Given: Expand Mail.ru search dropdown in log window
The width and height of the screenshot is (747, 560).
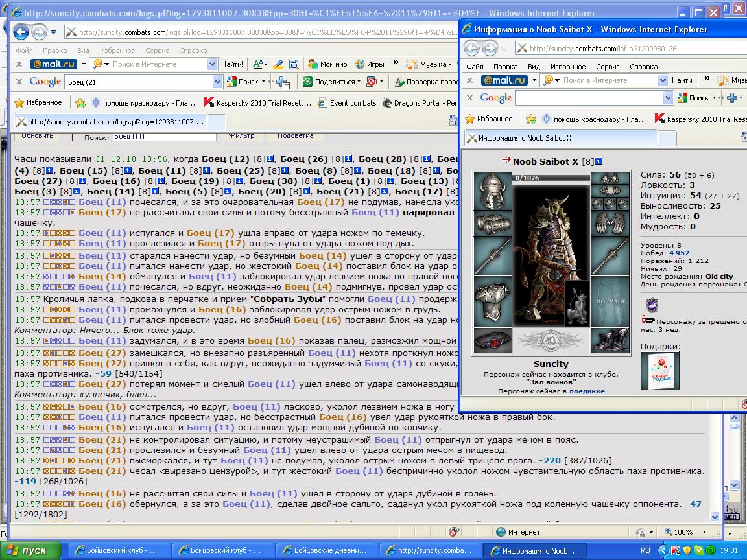Looking at the screenshot, I should point(212,64).
